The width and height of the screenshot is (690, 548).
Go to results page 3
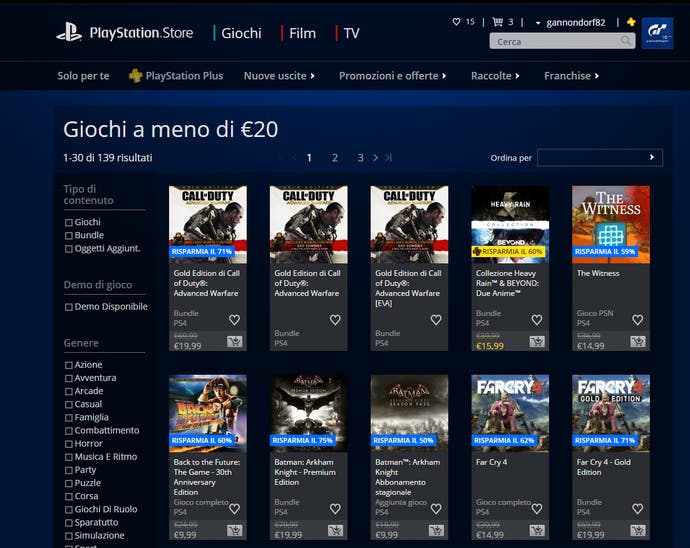coord(360,158)
